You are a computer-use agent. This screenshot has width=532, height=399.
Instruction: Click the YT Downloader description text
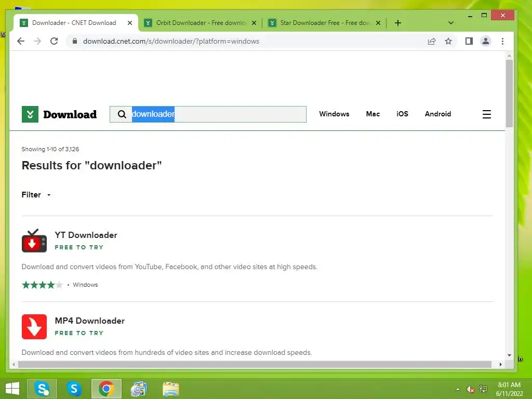[170, 267]
